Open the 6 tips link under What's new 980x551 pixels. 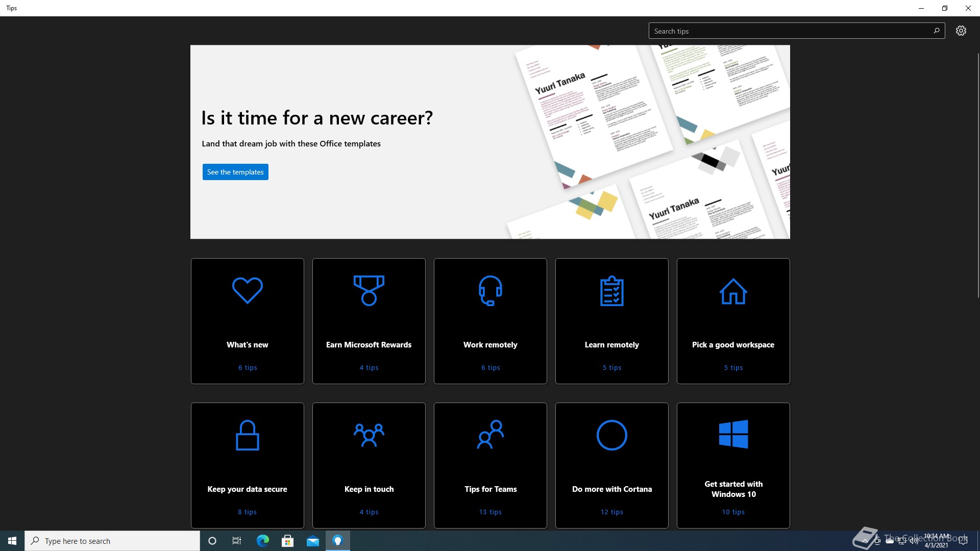(248, 367)
